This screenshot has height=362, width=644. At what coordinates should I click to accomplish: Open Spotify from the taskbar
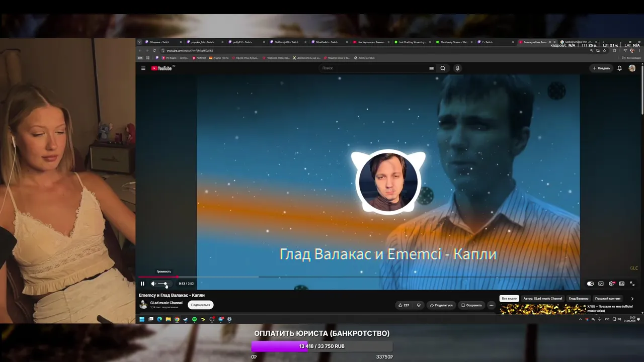[194, 319]
